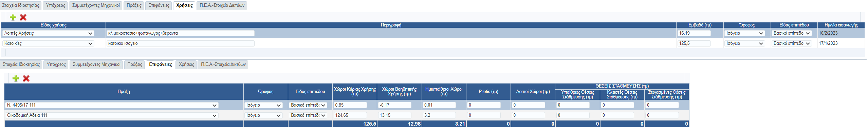Click the Ημιυπαίθριοι Χώροι field showing 3,2
Screen dimensions: 868x130
(x=439, y=115)
